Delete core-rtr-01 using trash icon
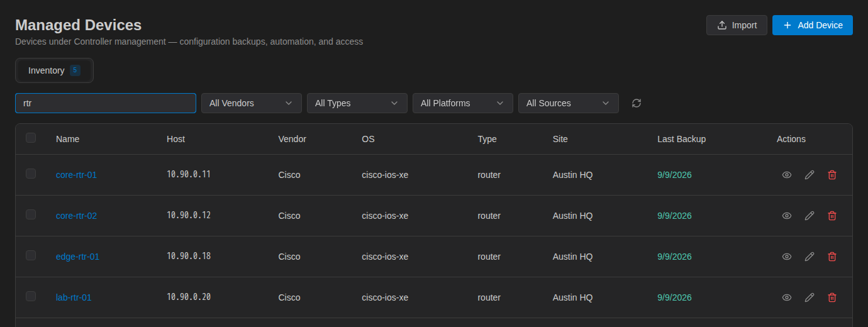This screenshot has height=327, width=868. coord(832,175)
